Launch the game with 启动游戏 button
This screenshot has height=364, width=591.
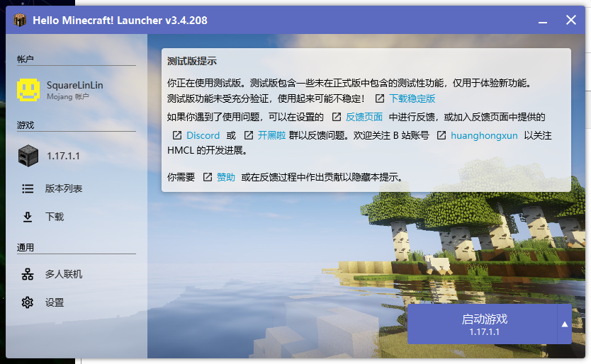click(482, 324)
